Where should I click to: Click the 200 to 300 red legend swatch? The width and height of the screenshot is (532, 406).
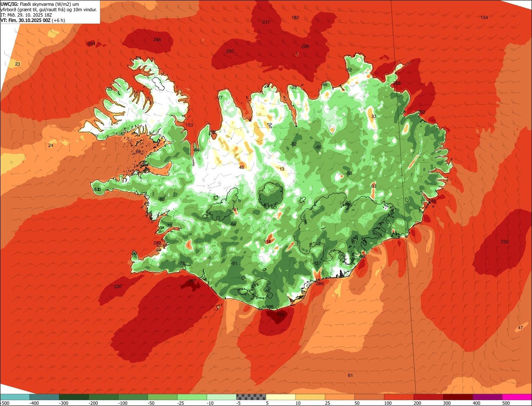(428, 397)
